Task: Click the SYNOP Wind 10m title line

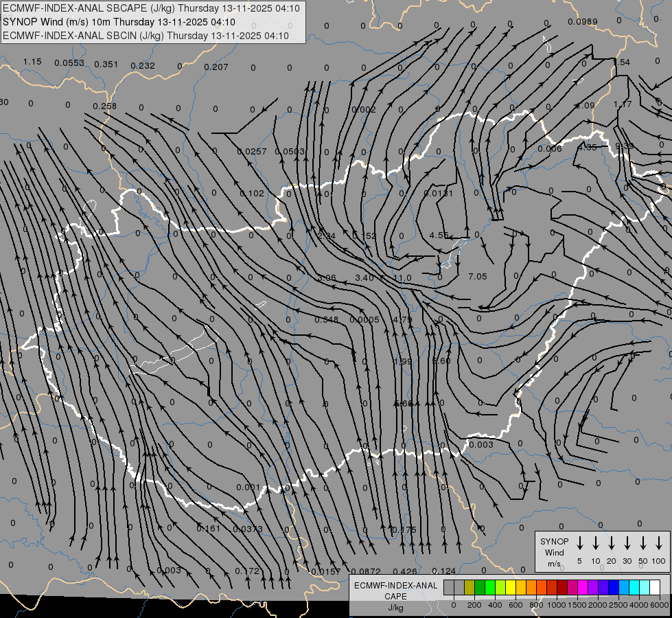Action: (119, 22)
